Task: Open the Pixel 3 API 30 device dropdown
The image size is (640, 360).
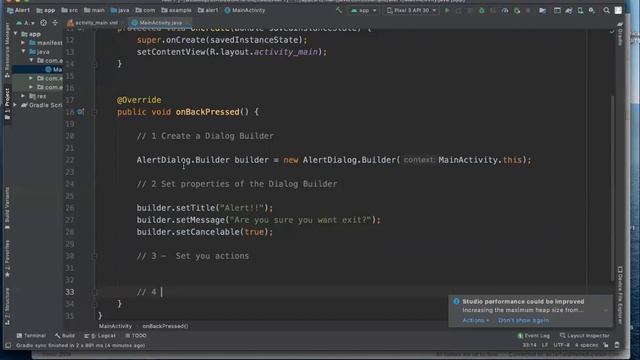Action: coord(412,11)
